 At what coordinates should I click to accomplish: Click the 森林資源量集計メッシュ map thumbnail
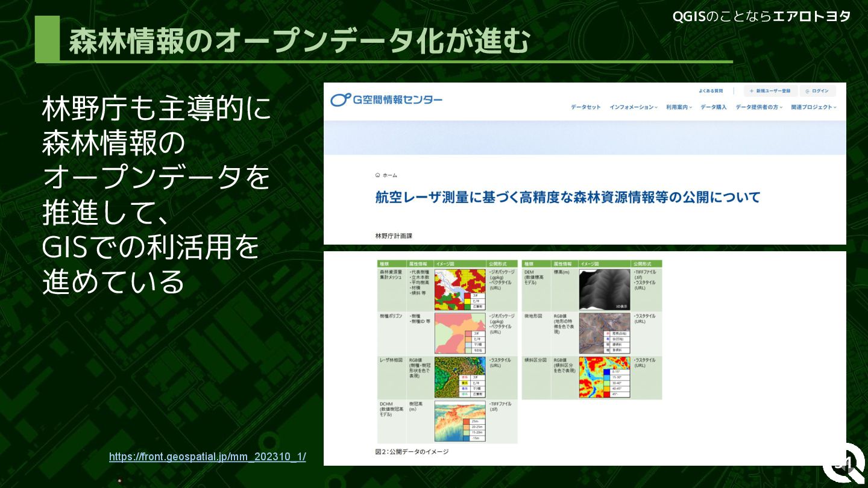coord(460,289)
